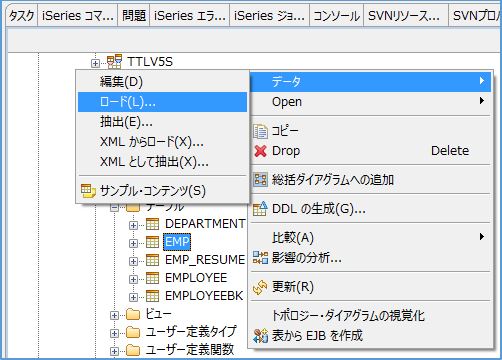Screen dimensions: 502x360
Task: Click the 影響の分析 icon
Action: coord(260,258)
